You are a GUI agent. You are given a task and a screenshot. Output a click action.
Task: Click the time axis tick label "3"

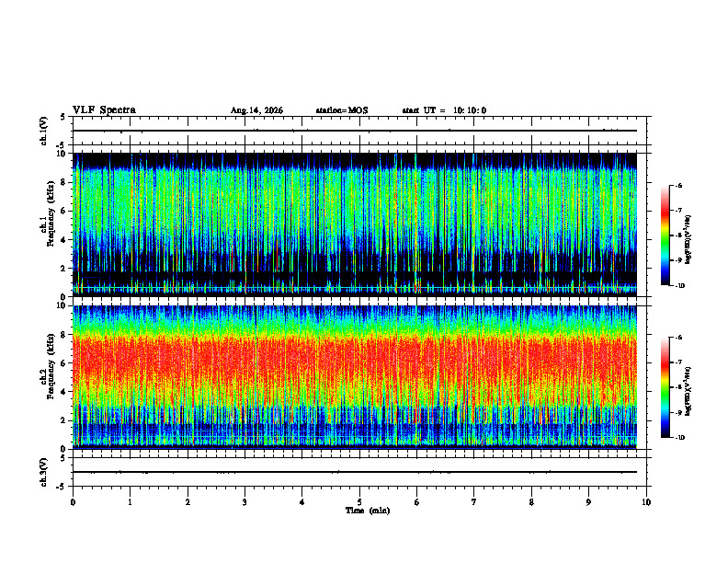[x=245, y=502]
